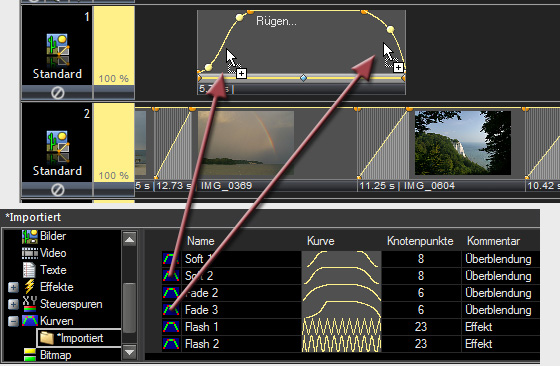Select the *Importiert folder in the tree

(79, 338)
